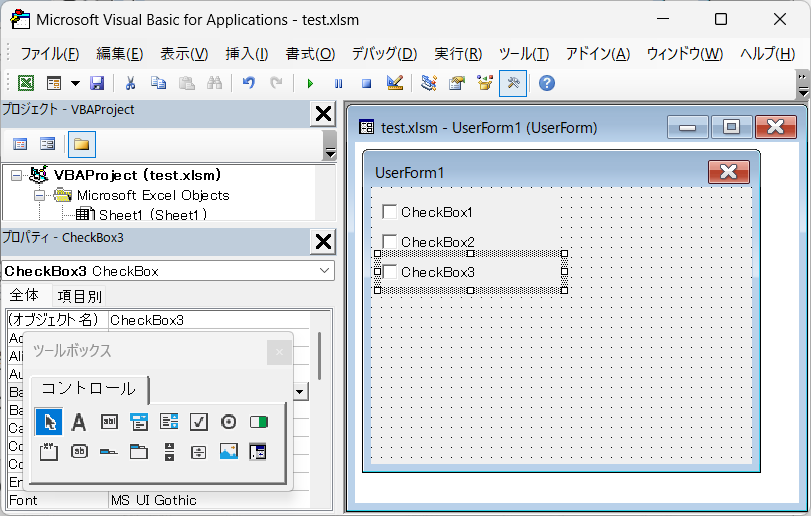Viewport: 811px width, 516px height.
Task: Check the CheckBox3 box on UserForm1
Action: tap(389, 271)
